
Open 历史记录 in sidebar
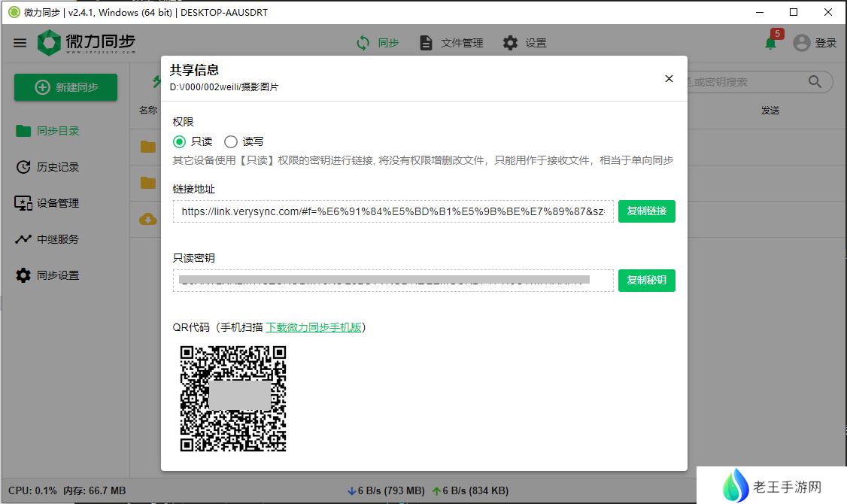coord(48,167)
